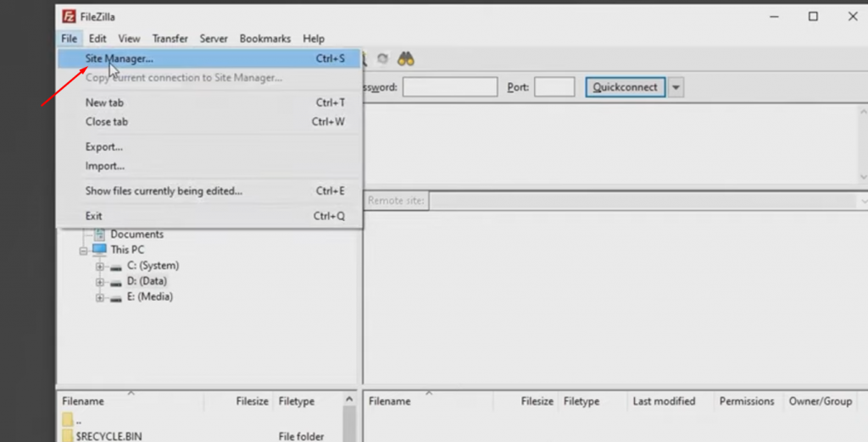Open the View menu
Image resolution: width=868 pixels, height=442 pixels.
129,39
